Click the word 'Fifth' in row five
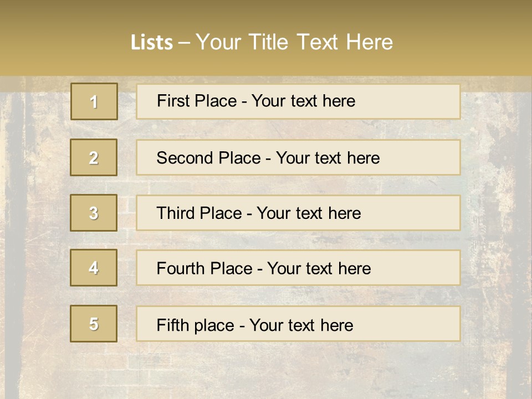This screenshot has width=532, height=399. click(173, 325)
